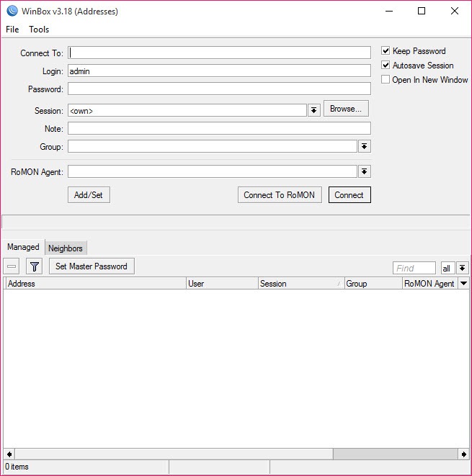Minimize the WinBox window
472x476 pixels.
[389, 11]
